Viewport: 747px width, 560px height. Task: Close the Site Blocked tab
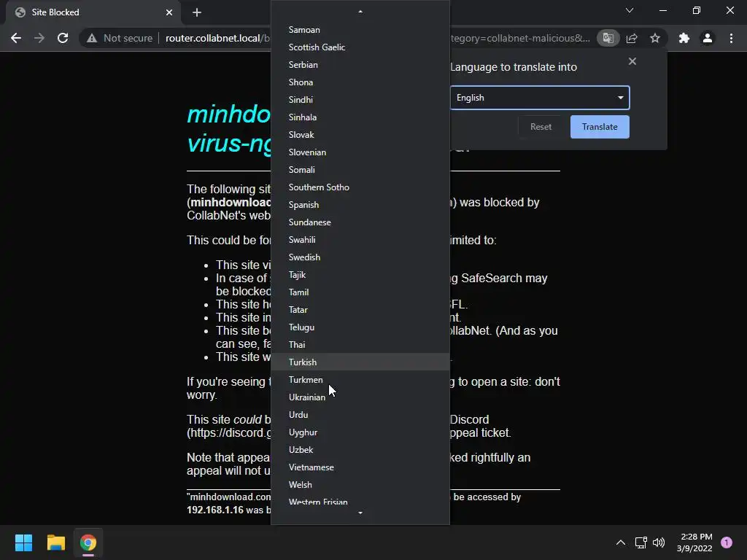coord(169,12)
